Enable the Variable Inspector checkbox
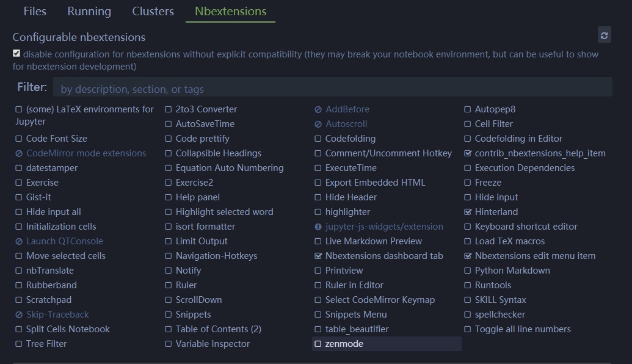 pos(169,344)
